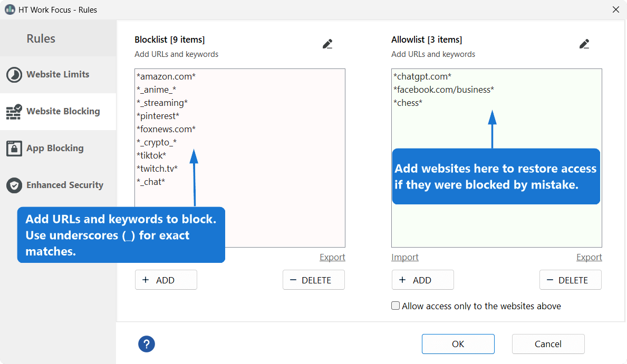This screenshot has height=364, width=627.
Task: Click the Export link below the Blocklist
Action: (332, 257)
